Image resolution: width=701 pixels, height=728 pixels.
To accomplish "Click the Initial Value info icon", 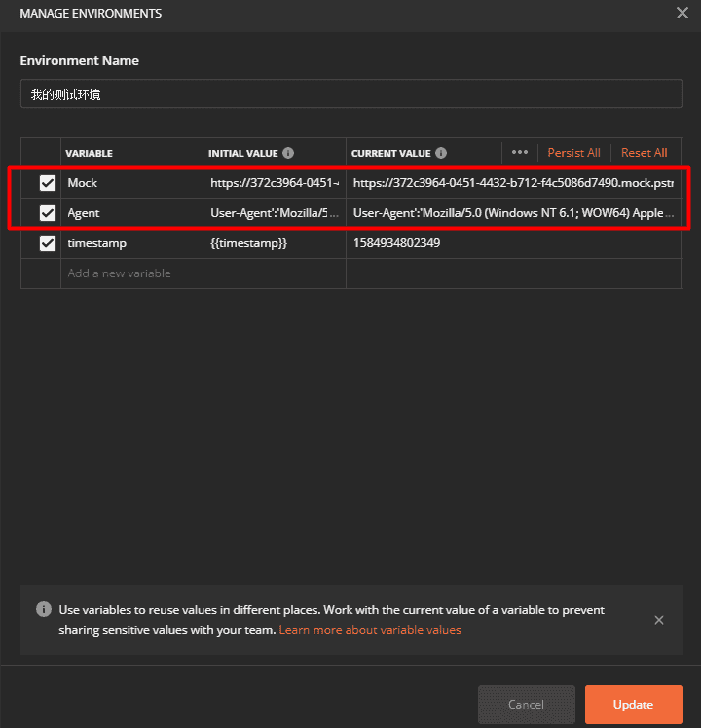I will click(x=288, y=153).
